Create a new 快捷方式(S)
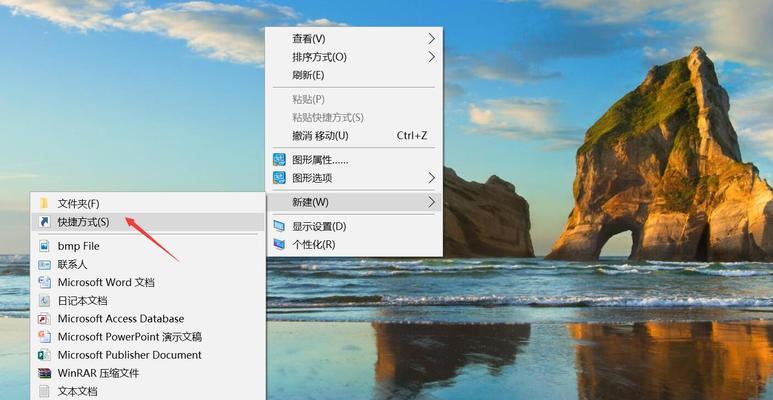773x400 pixels. coord(147,222)
